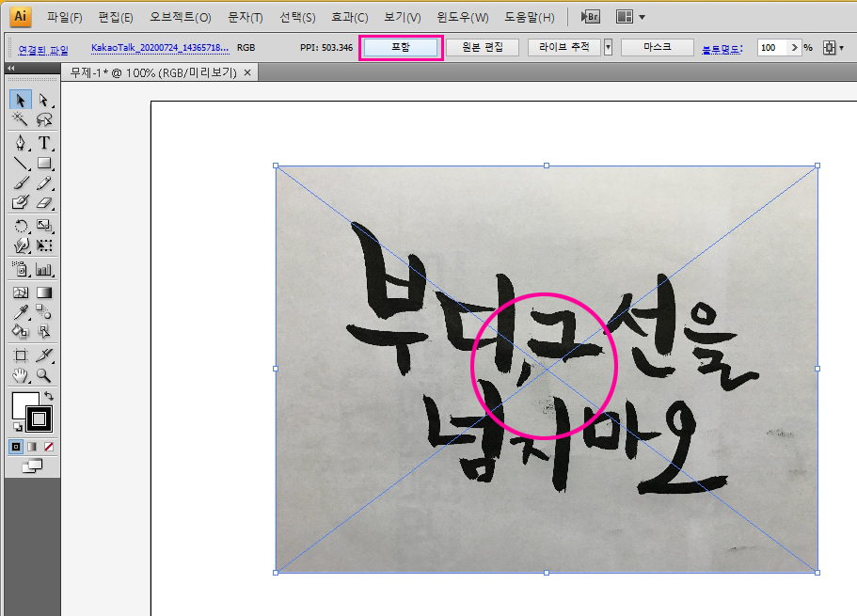
Task: Open the 보기(V) menu
Action: [403, 18]
